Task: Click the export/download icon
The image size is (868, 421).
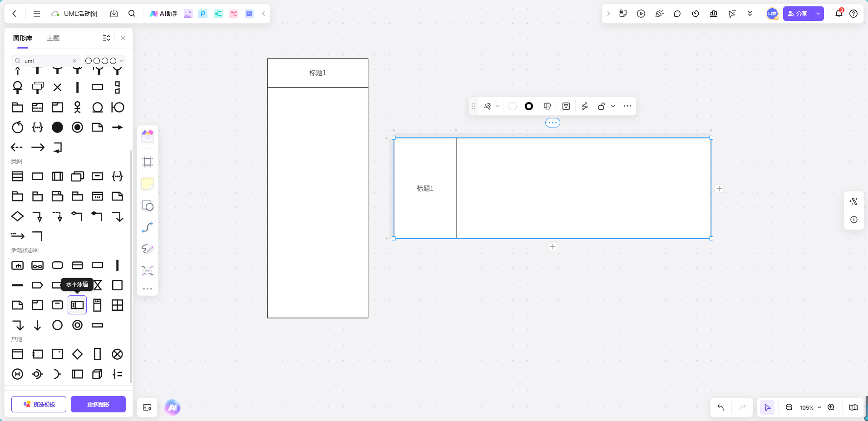Action: 114,14
